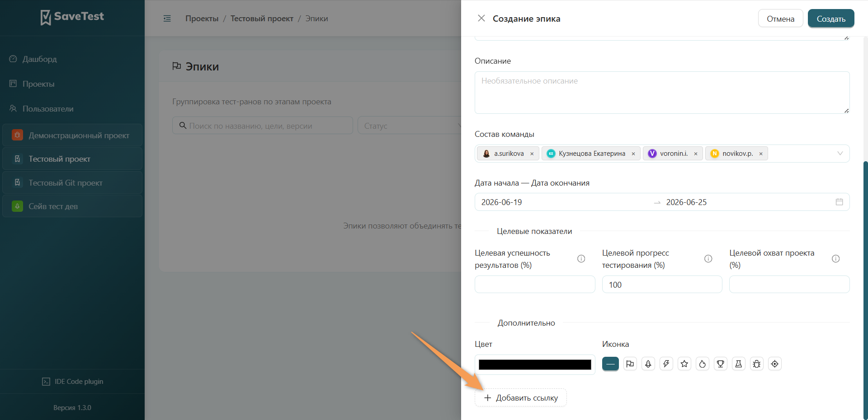The width and height of the screenshot is (868, 420).
Task: Remove voronin.i. from team
Action: pos(696,154)
